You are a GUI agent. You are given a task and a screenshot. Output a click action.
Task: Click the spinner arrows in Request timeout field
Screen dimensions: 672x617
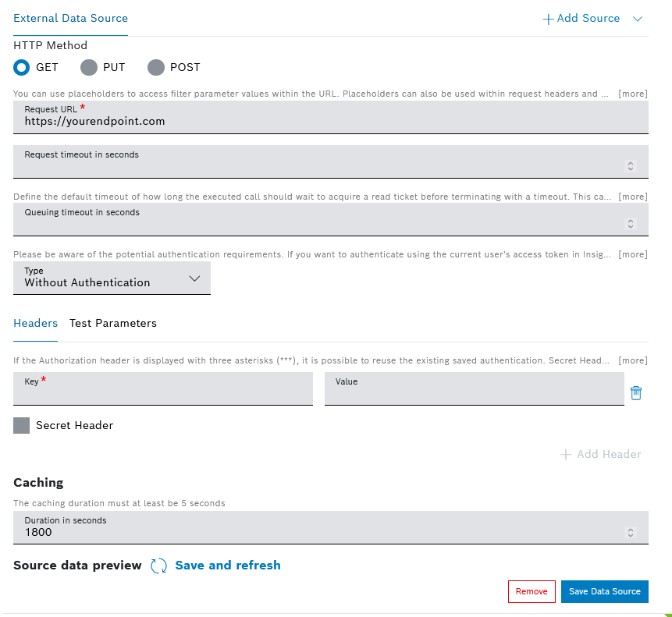631,166
